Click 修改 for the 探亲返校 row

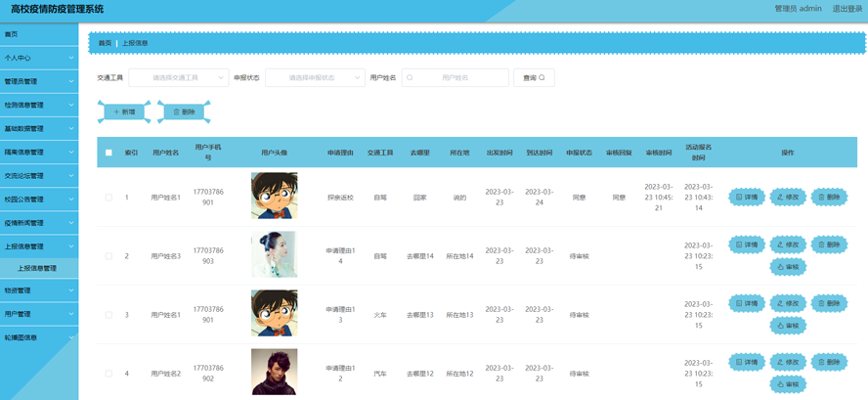(x=788, y=197)
